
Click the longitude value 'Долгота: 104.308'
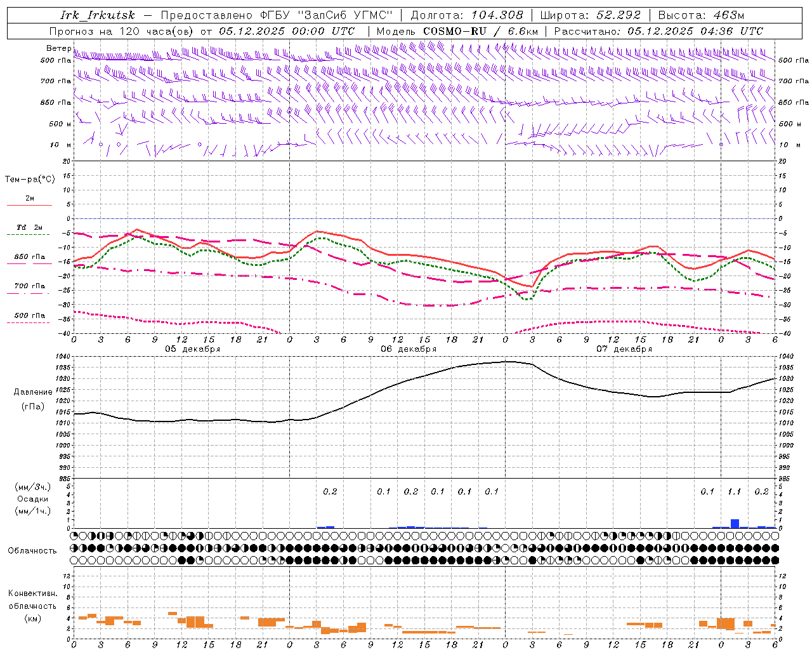(467, 15)
